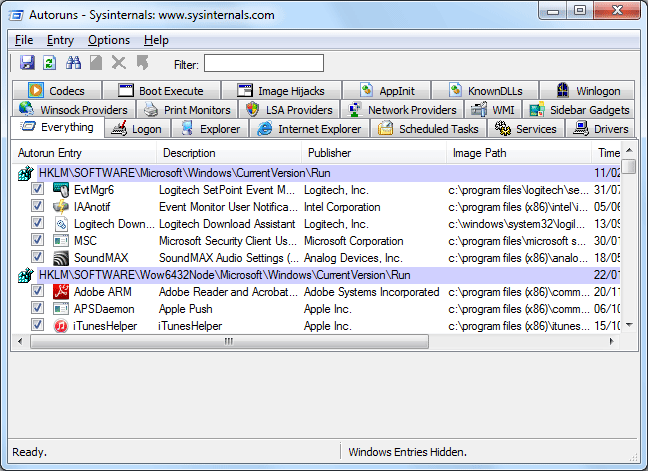Open the WMI tab
Image resolution: width=648 pixels, height=471 pixels.
[493, 109]
